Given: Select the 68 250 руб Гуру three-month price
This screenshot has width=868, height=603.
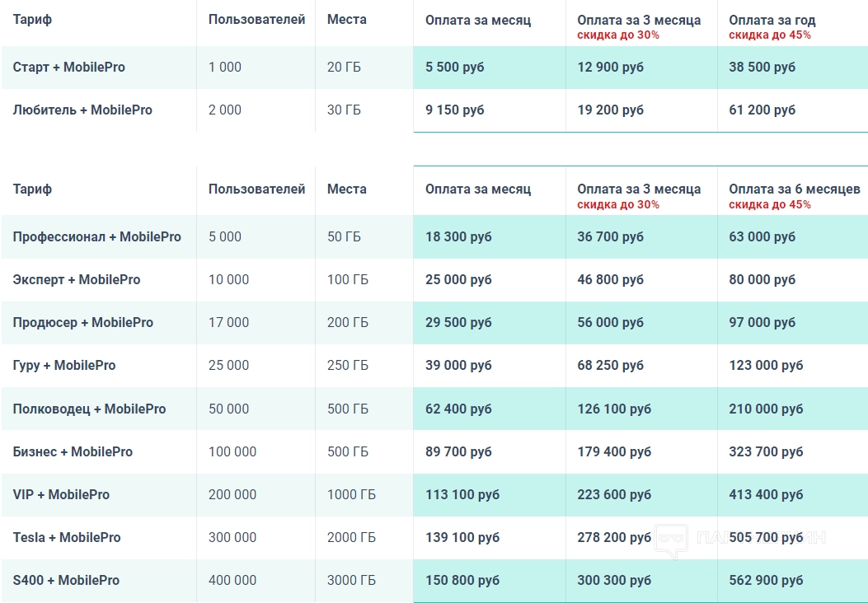Looking at the screenshot, I should 610,366.
